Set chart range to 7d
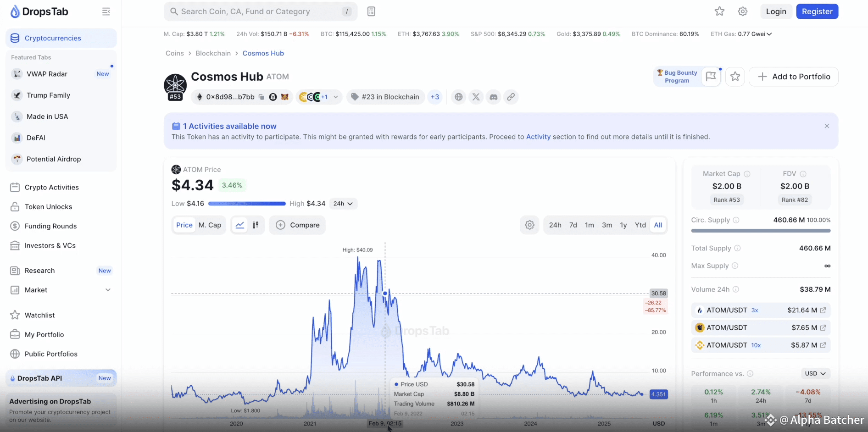The height and width of the screenshot is (432, 868). pyautogui.click(x=573, y=225)
